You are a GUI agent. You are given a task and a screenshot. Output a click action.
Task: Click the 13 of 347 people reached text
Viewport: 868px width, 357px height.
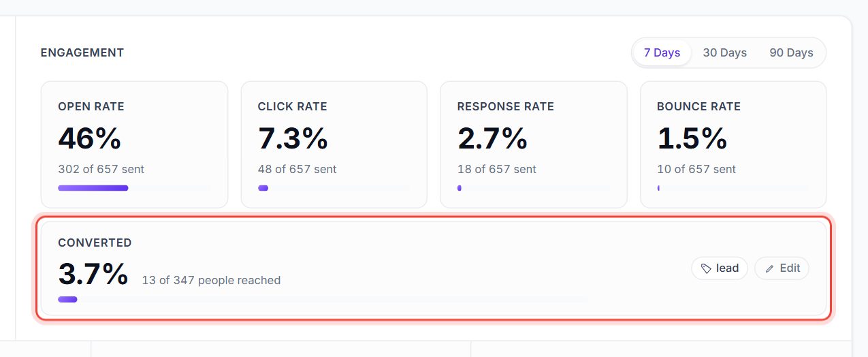click(x=211, y=280)
